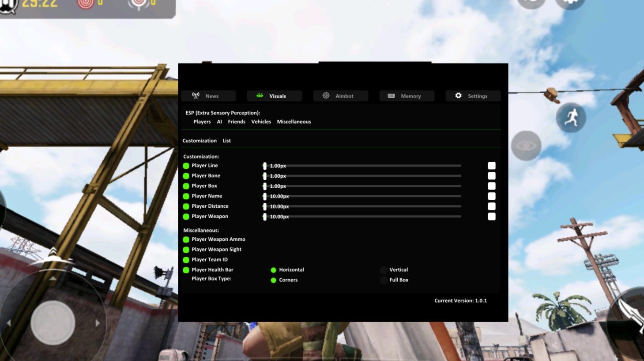Toggle the Player Bone option
This screenshot has height=361, width=644.
coord(186,176)
